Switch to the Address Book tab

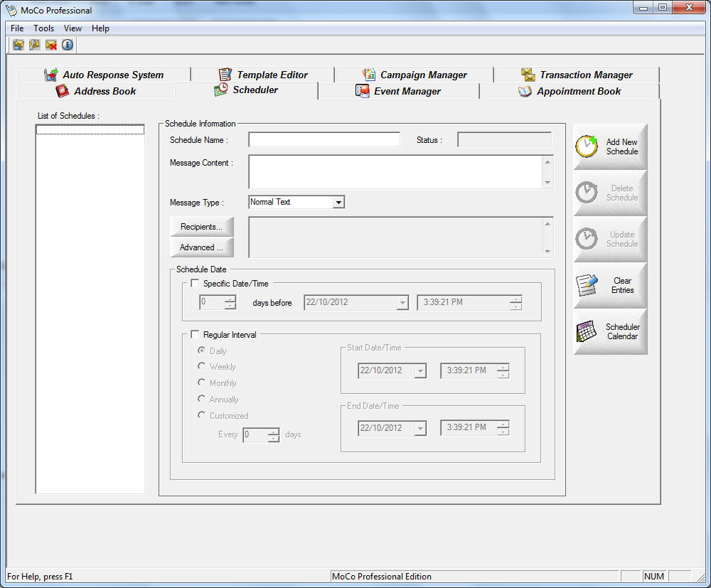[x=96, y=91]
